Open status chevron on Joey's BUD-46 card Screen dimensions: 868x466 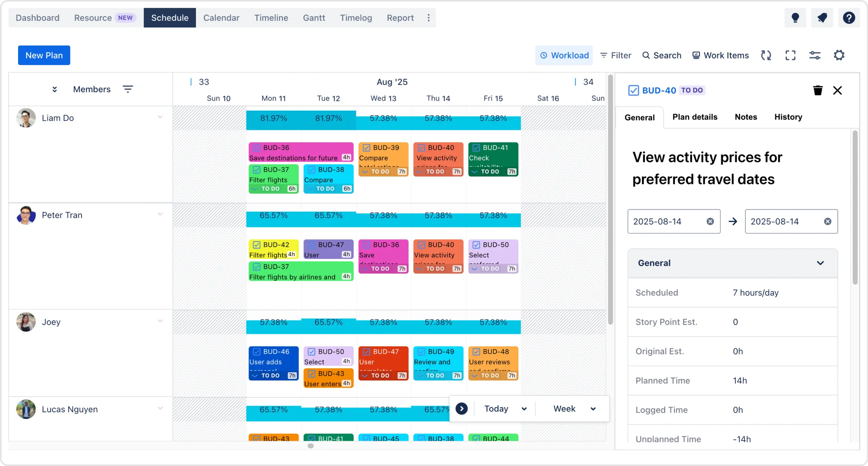[255, 376]
